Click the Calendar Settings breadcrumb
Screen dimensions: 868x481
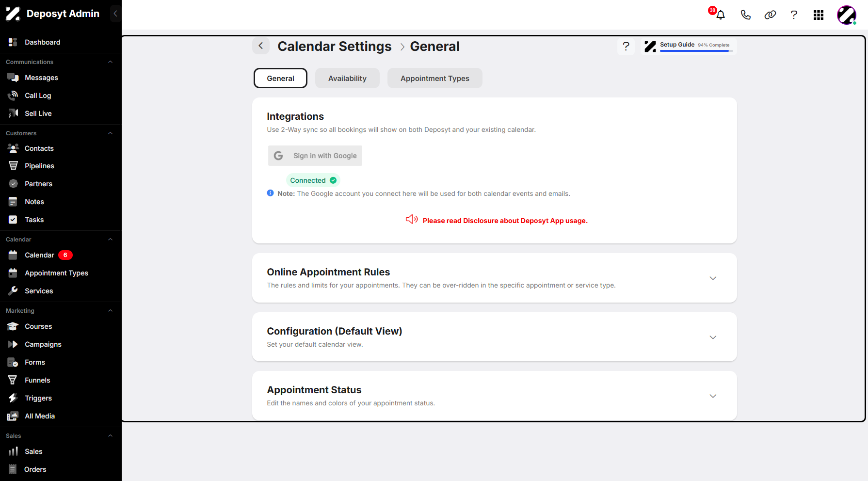coord(335,47)
